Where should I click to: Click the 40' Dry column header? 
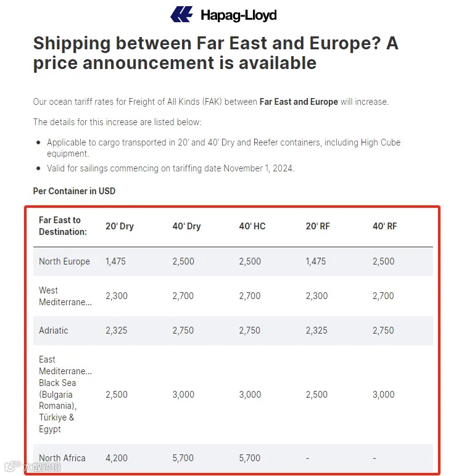coord(186,226)
